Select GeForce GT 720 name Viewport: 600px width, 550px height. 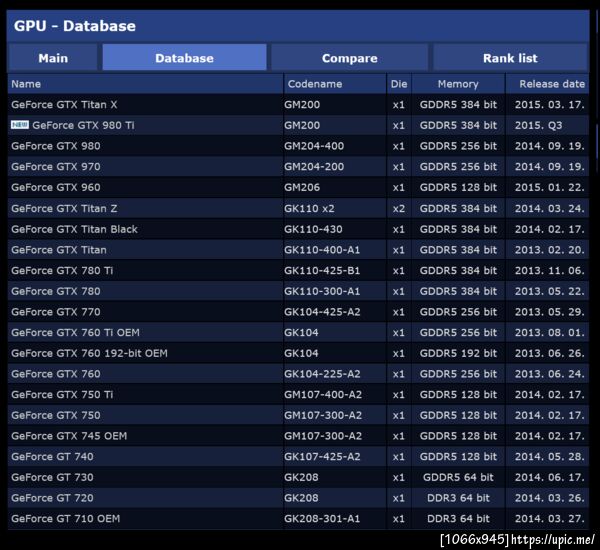coord(52,498)
